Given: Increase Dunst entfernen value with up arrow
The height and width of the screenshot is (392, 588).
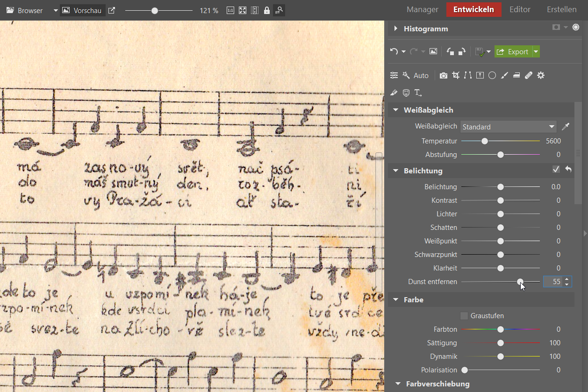Looking at the screenshot, I should coord(567,279).
